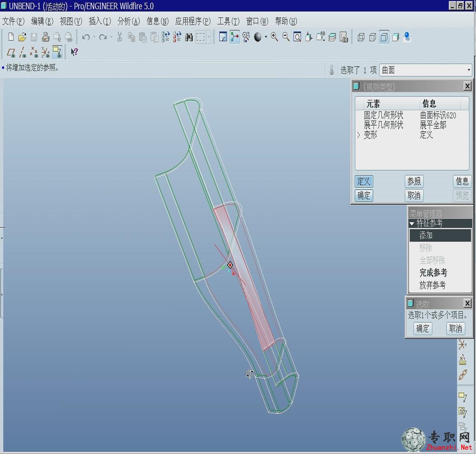Click the enhanced realism blue ball icon
The height and width of the screenshot is (454, 476).
pyautogui.click(x=407, y=37)
